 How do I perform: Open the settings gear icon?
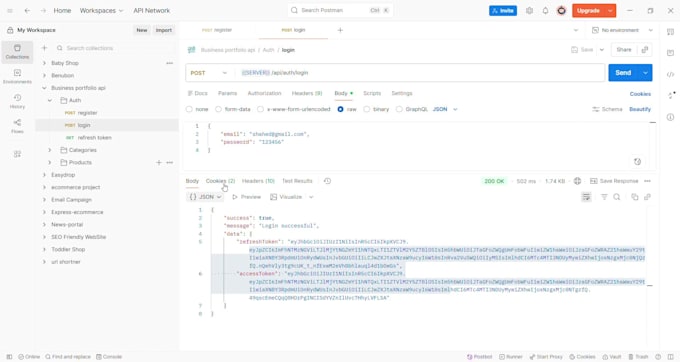click(x=530, y=10)
